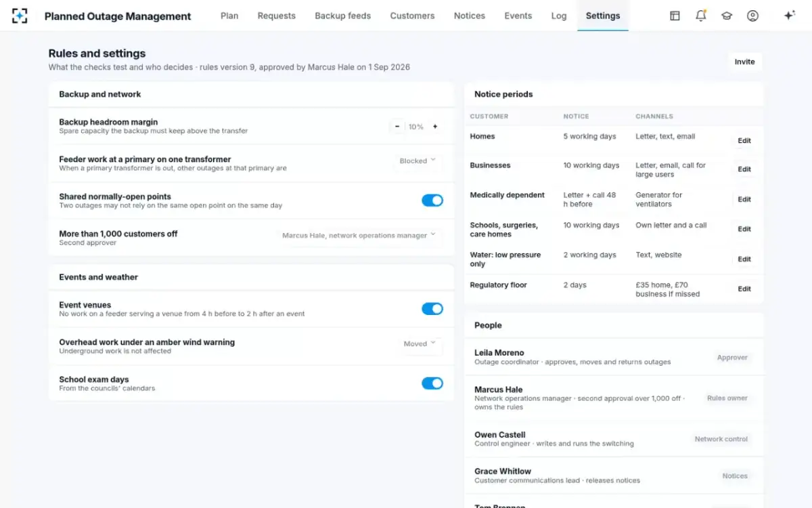Click 'Letter + call 48 h before' cell
This screenshot has height=508, width=812.
[x=590, y=199]
